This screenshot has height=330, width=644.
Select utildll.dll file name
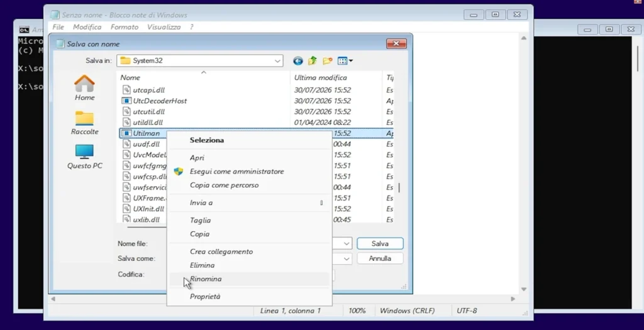pos(148,123)
